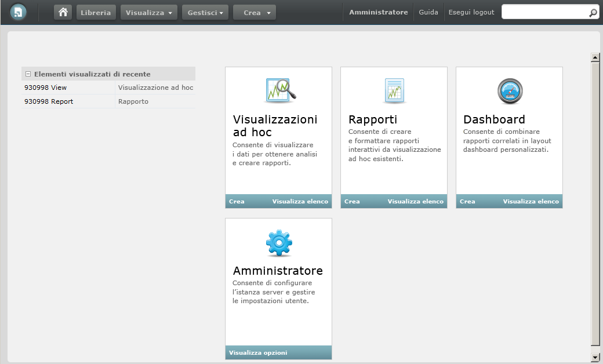Viewport: 603px width, 364px height.
Task: Click the search magnifier icon
Action: [593, 13]
